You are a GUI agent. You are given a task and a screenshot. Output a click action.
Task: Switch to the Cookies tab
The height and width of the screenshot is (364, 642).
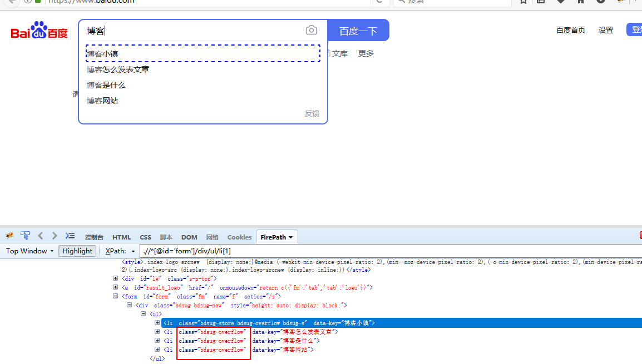(x=240, y=237)
